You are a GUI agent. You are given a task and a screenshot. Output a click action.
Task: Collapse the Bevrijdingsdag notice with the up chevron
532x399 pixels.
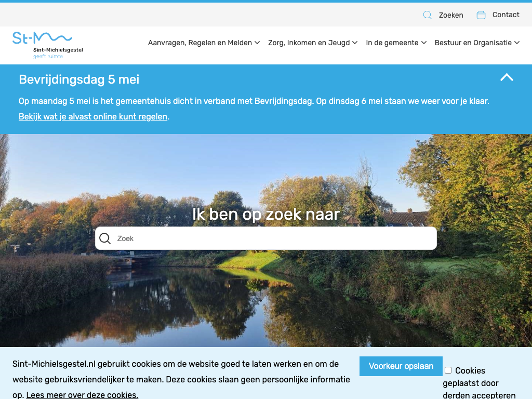[x=507, y=77]
